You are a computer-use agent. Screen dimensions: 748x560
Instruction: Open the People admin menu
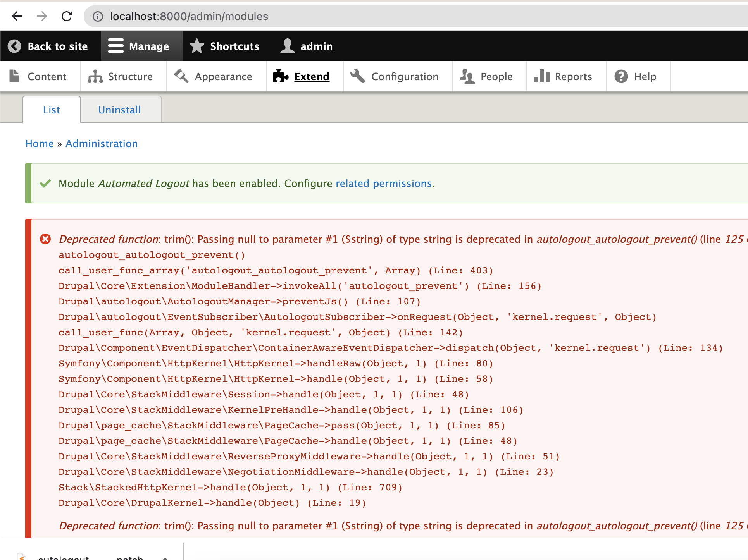tap(489, 77)
